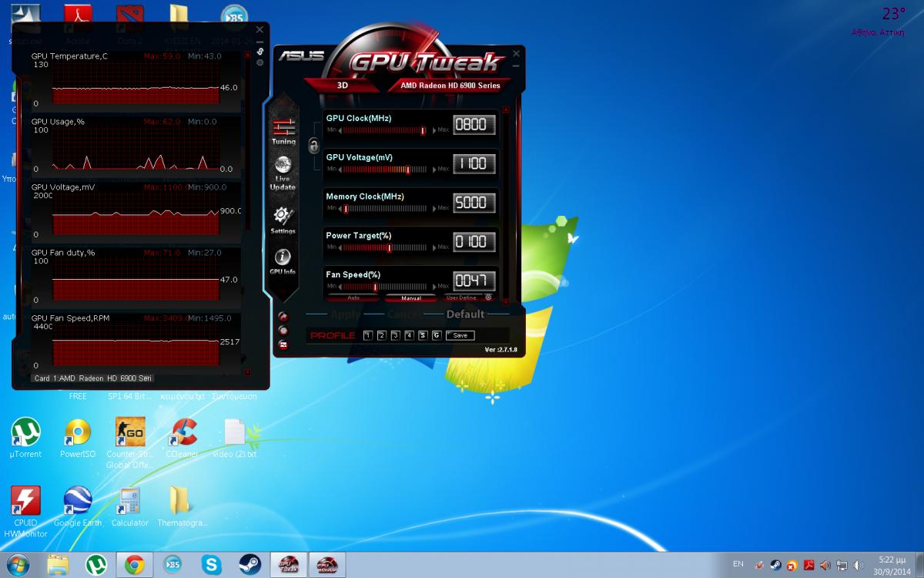The height and width of the screenshot is (578, 924).
Task: Select profile slot 1
Action: coord(367,335)
